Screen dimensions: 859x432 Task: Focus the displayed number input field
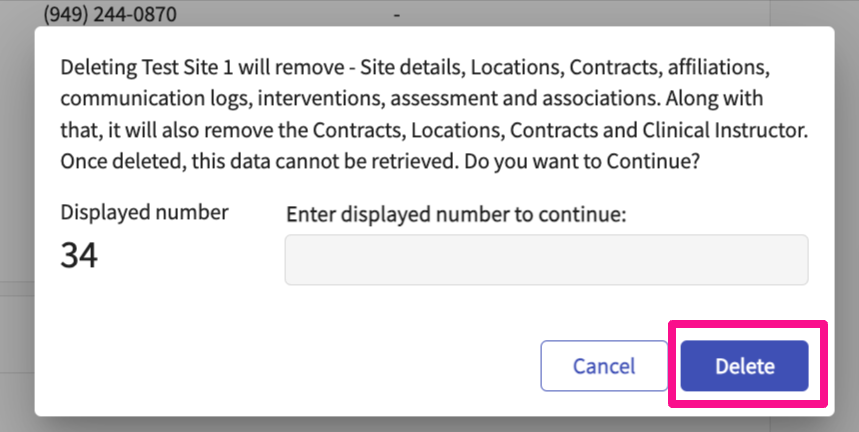pyautogui.click(x=546, y=260)
